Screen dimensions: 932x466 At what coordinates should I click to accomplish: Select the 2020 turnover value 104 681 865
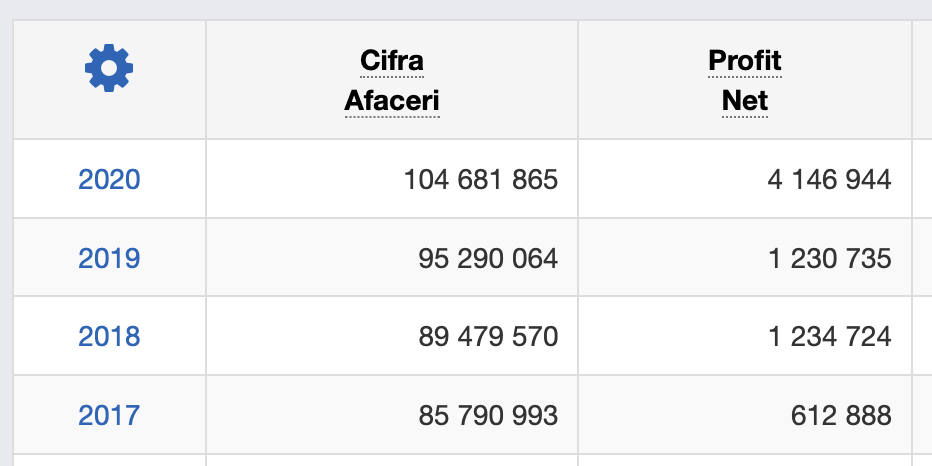point(480,180)
